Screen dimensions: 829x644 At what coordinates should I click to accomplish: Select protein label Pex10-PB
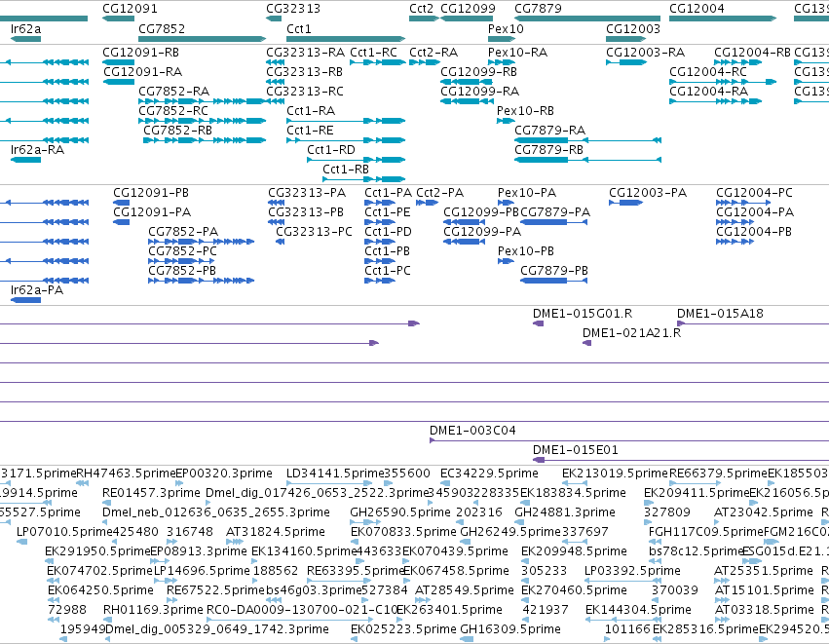[525, 251]
